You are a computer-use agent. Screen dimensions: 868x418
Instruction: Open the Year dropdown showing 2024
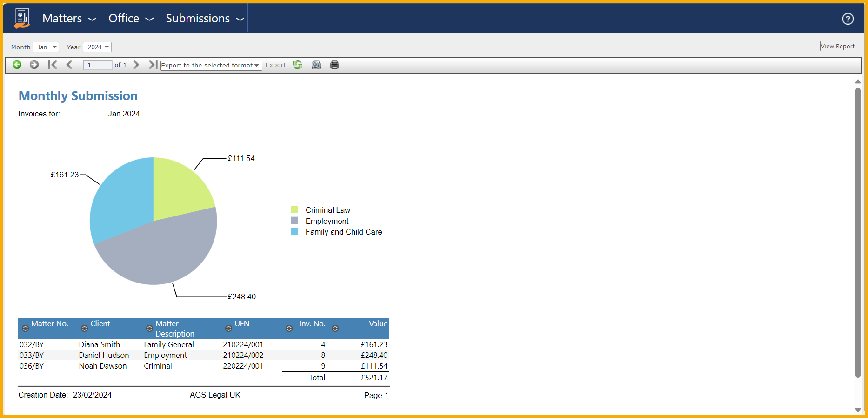[97, 47]
